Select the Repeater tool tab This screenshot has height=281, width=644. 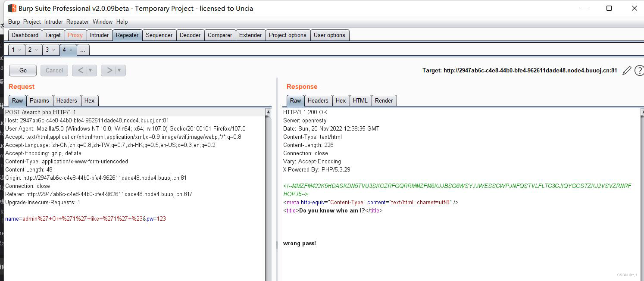(x=127, y=35)
